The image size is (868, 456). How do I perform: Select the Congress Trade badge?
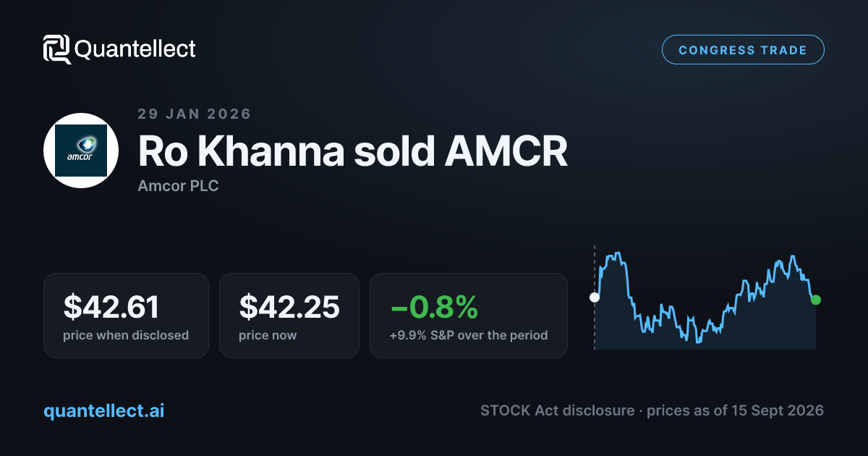coord(743,50)
